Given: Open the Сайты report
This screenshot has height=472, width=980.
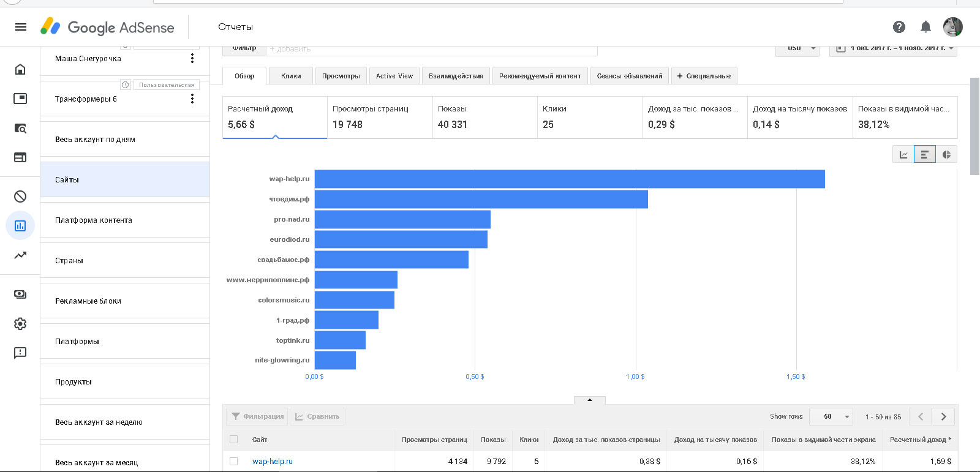Looking at the screenshot, I should point(125,179).
